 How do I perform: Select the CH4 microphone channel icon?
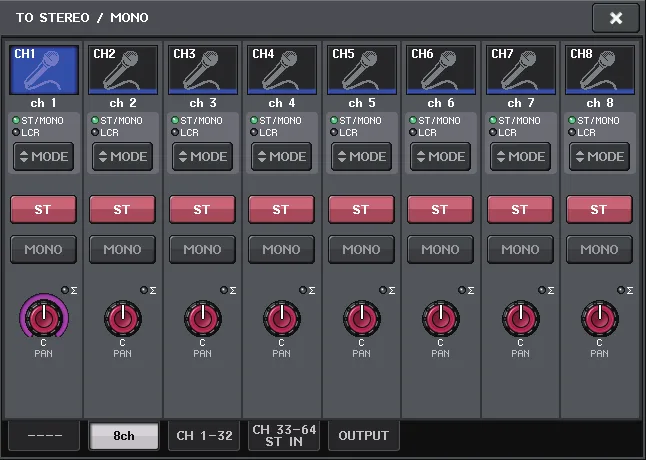[282, 70]
